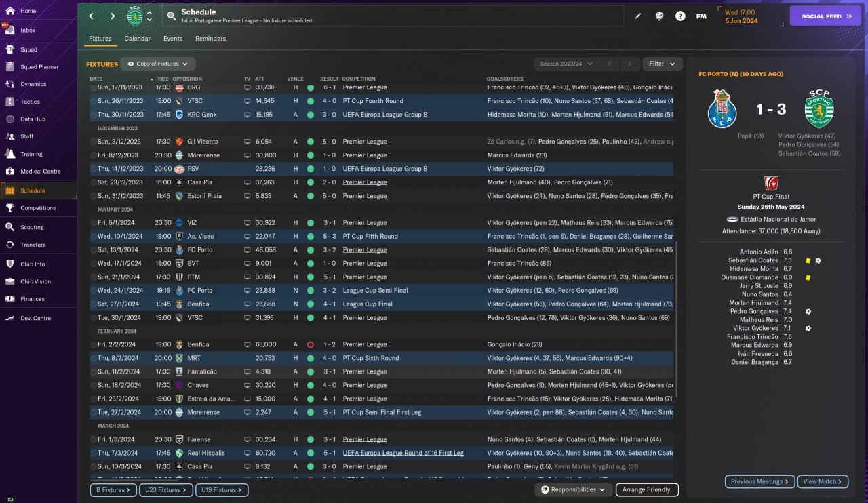868x503 pixels.
Task: Click the Arrange Friendly button
Action: (646, 489)
